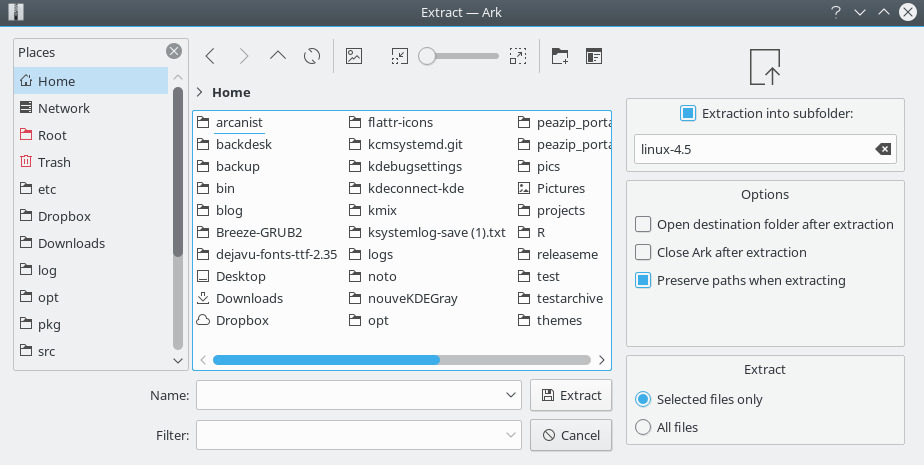The width and height of the screenshot is (924, 465).
Task: Open Trash in Places panel
Action: click(x=54, y=162)
